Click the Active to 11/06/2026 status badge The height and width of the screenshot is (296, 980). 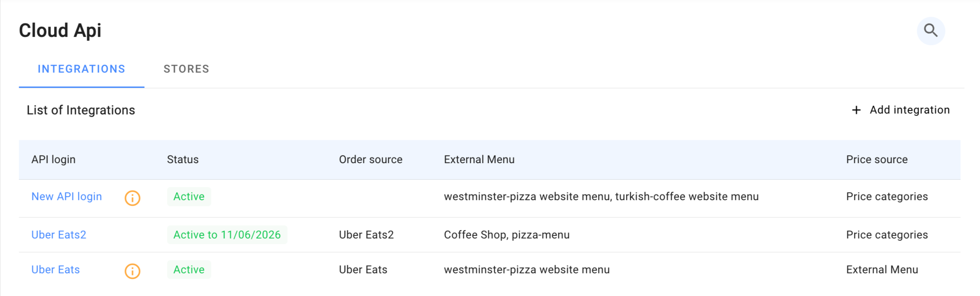pyautogui.click(x=227, y=235)
